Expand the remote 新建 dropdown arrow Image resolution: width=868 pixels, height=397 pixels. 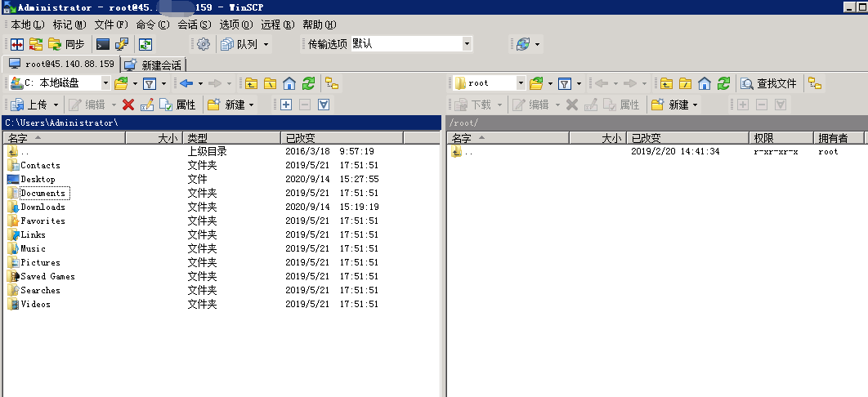[696, 105]
